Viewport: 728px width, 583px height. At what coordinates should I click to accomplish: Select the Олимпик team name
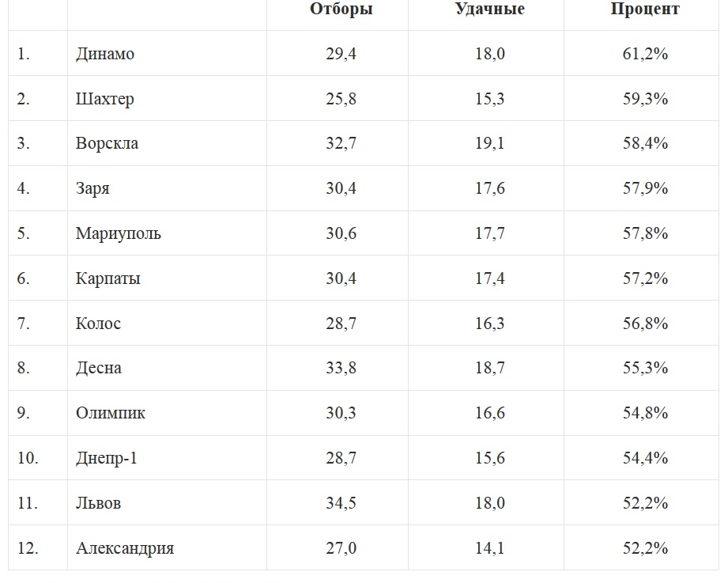(111, 413)
